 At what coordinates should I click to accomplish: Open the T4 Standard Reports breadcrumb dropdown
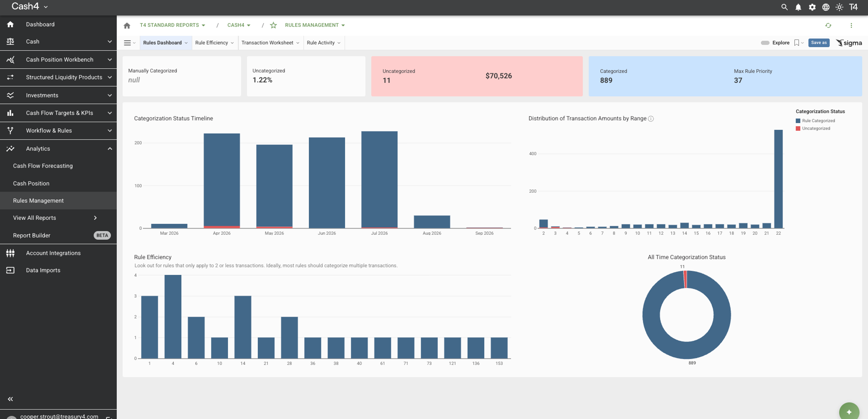point(172,25)
